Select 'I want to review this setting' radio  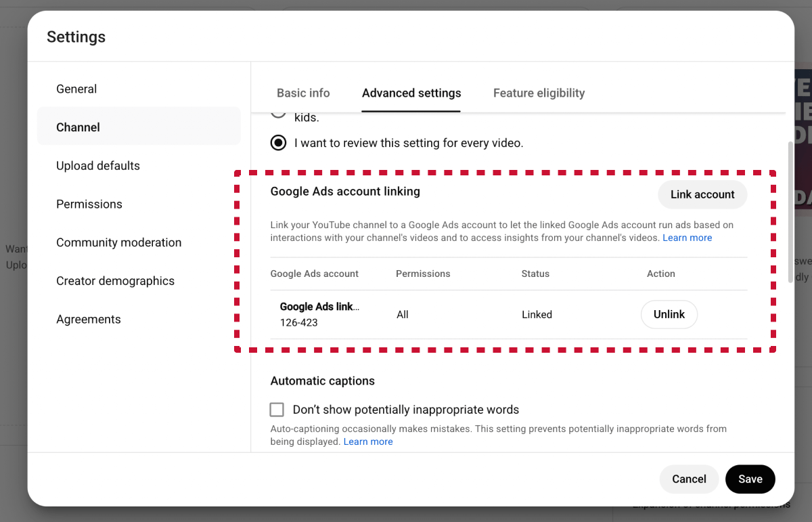(x=278, y=143)
